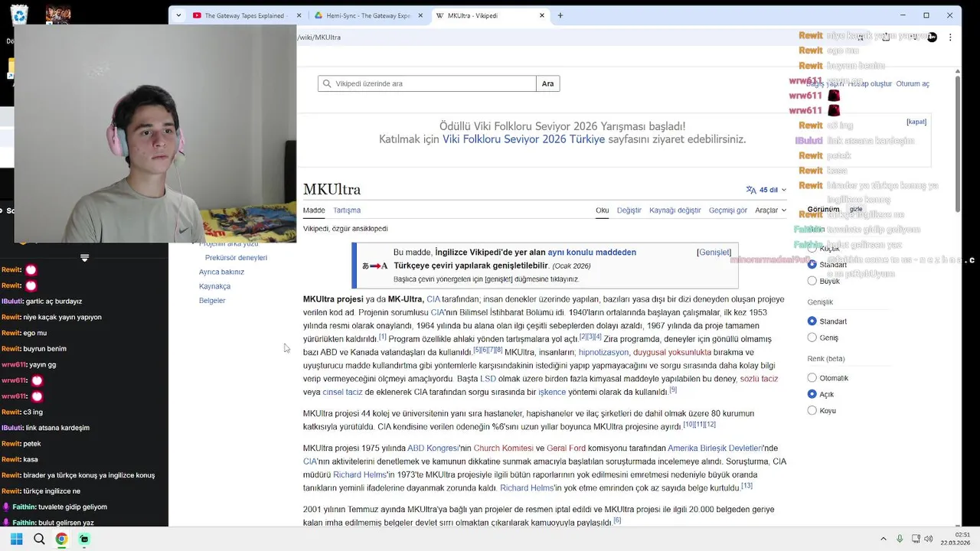Open the aynı konulu maddeden link

[592, 253]
